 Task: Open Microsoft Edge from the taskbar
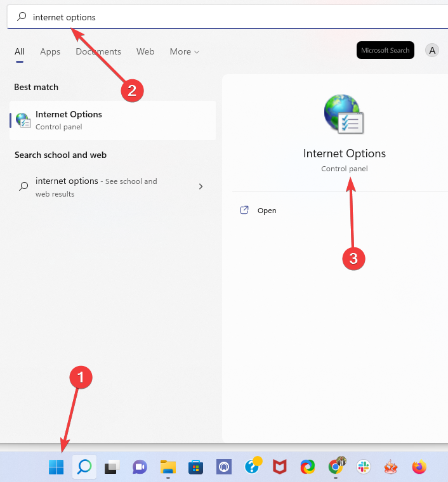(308, 467)
